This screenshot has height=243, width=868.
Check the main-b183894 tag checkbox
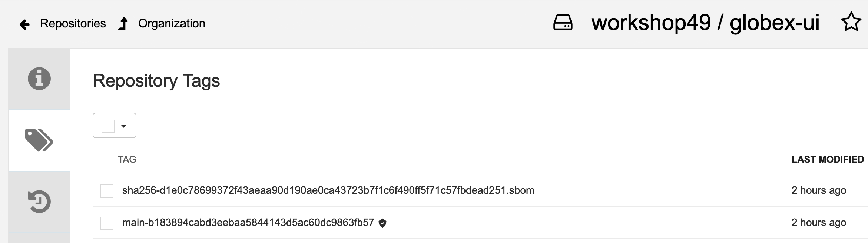(x=107, y=223)
